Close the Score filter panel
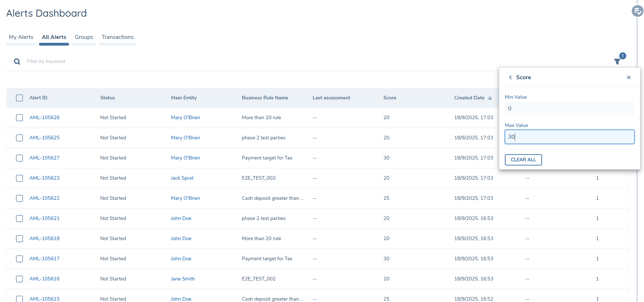 click(629, 77)
